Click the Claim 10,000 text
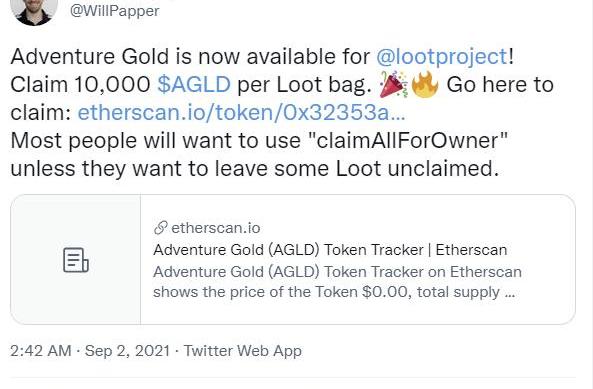This screenshot has height=389, width=593. point(80,84)
